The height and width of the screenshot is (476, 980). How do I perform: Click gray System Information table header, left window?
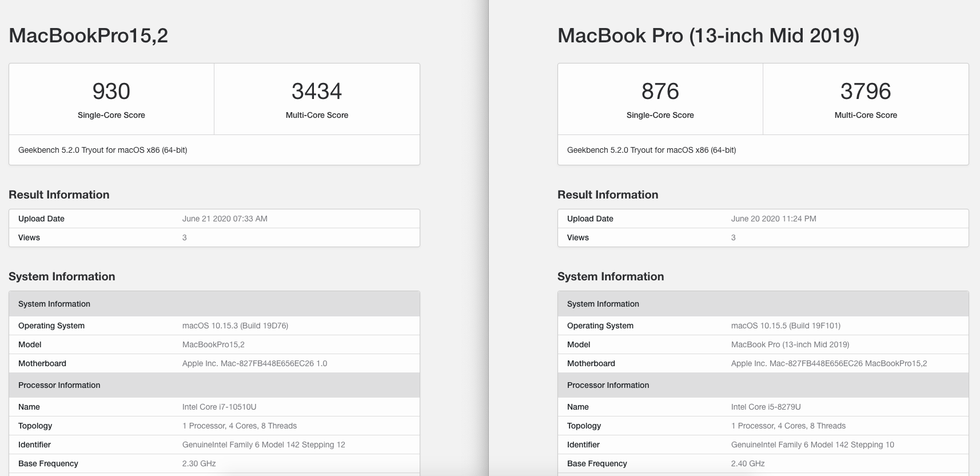click(214, 304)
